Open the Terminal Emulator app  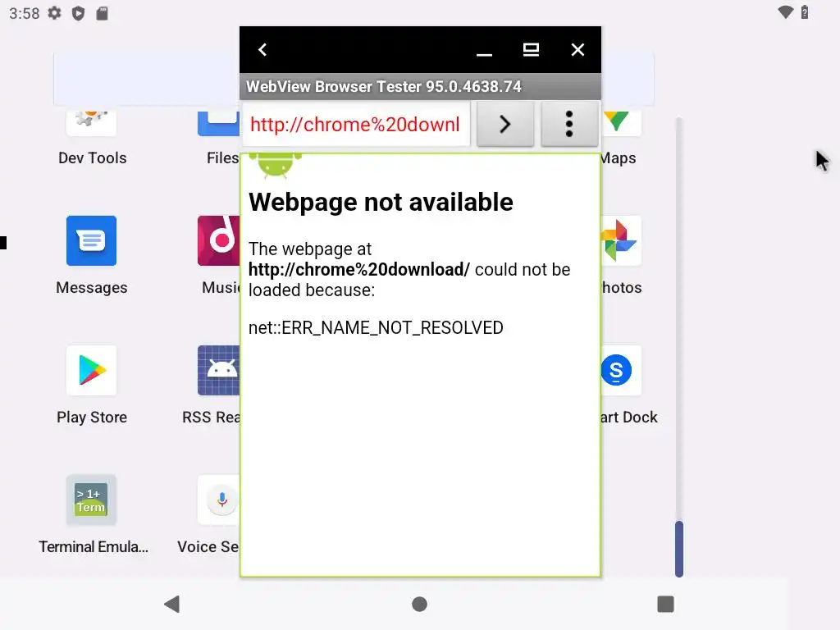92,500
